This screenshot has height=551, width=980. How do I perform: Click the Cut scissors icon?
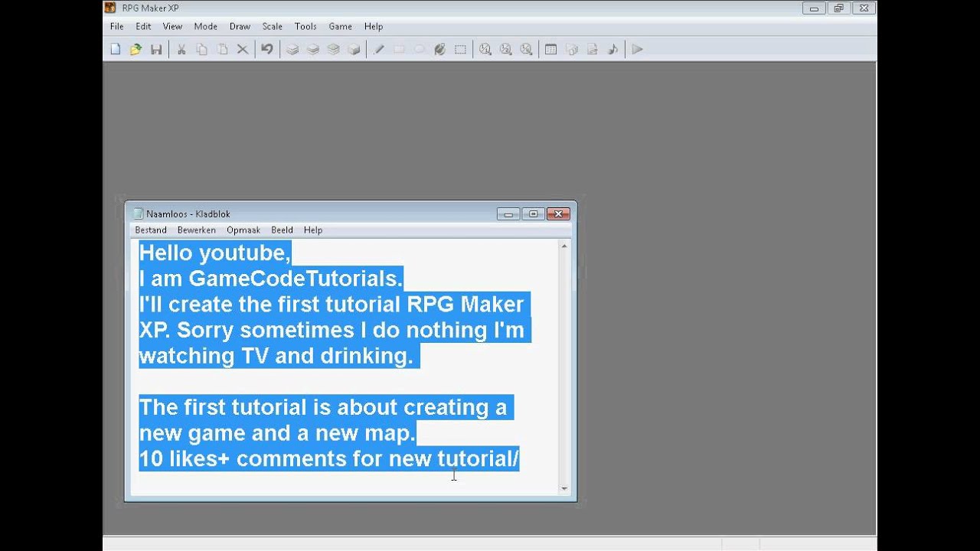click(x=181, y=49)
